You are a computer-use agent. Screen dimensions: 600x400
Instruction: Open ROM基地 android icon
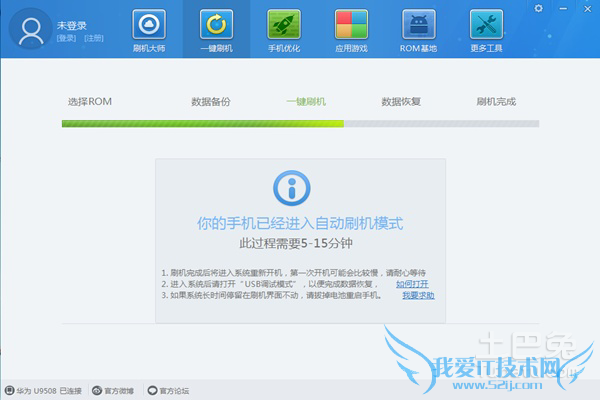point(419,24)
